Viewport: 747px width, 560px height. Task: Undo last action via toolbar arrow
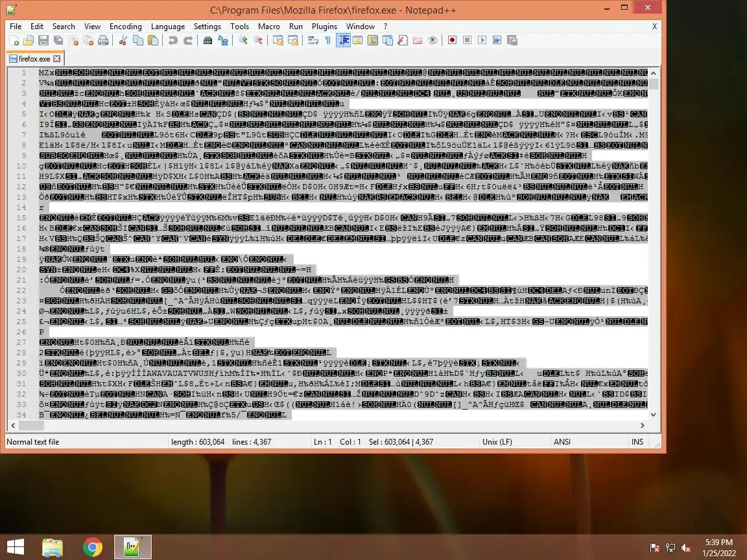point(172,40)
